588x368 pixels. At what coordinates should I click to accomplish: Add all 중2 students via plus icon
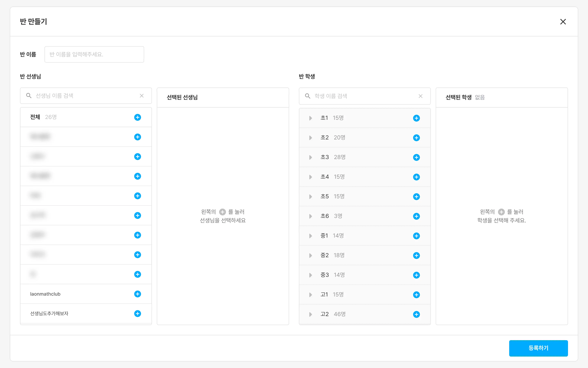(x=416, y=256)
